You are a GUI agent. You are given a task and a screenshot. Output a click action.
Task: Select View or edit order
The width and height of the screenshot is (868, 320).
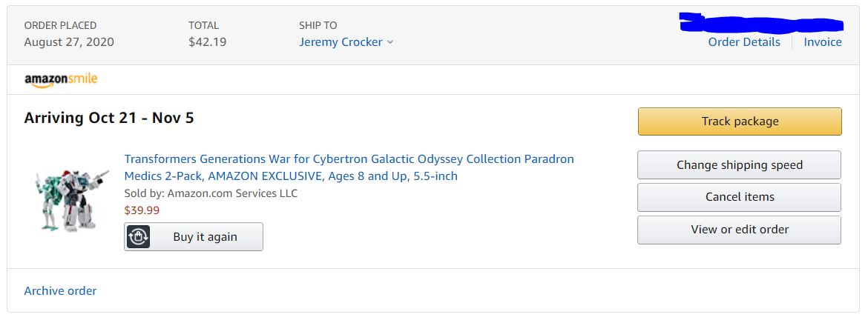click(739, 230)
